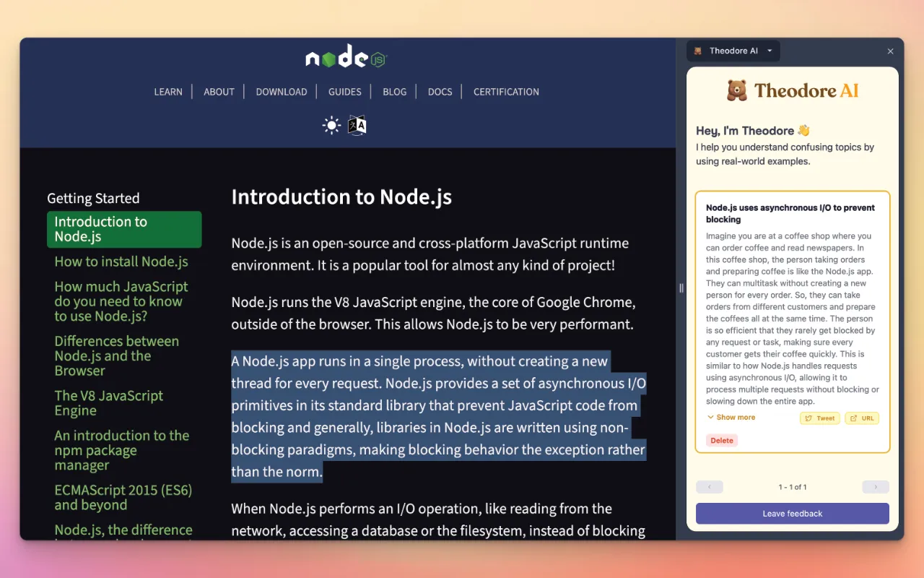924x578 pixels.
Task: Close the Theodore AI side panel
Action: (890, 51)
